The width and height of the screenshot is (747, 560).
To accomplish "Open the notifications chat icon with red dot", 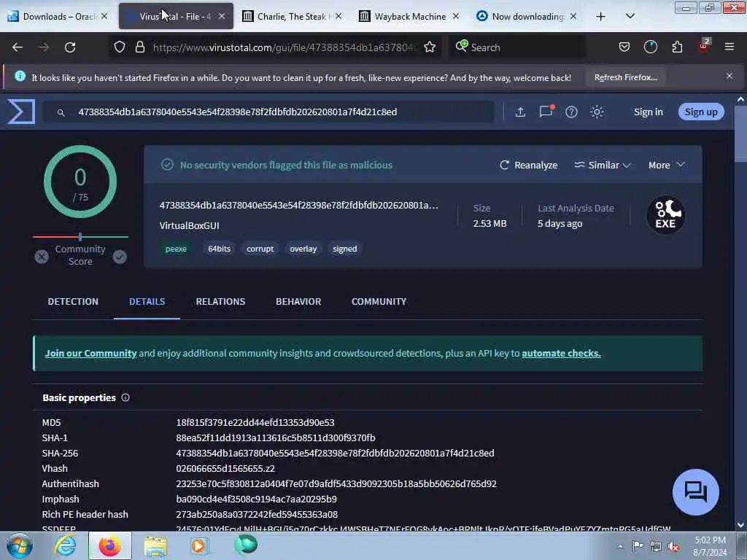I will (x=546, y=112).
